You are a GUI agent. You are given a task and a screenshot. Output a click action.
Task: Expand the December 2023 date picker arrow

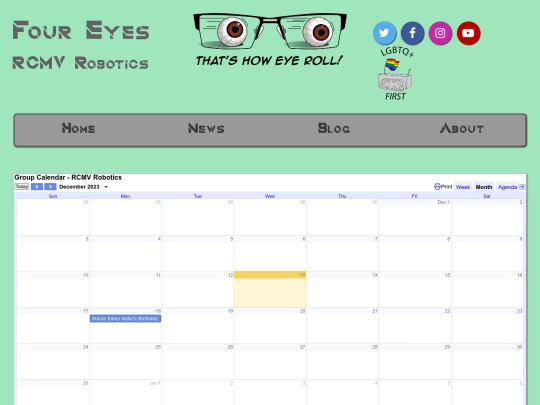coord(106,187)
